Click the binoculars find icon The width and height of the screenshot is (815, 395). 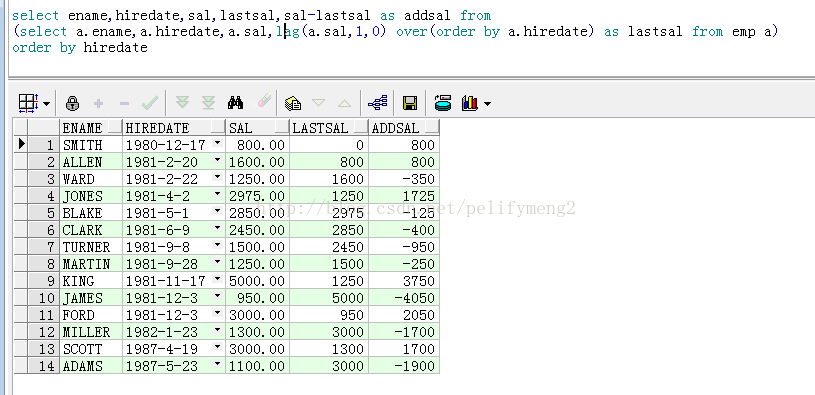click(235, 103)
